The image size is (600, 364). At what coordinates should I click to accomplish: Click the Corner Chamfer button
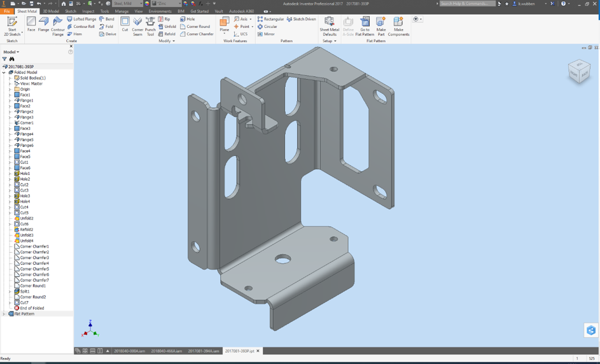coord(197,34)
